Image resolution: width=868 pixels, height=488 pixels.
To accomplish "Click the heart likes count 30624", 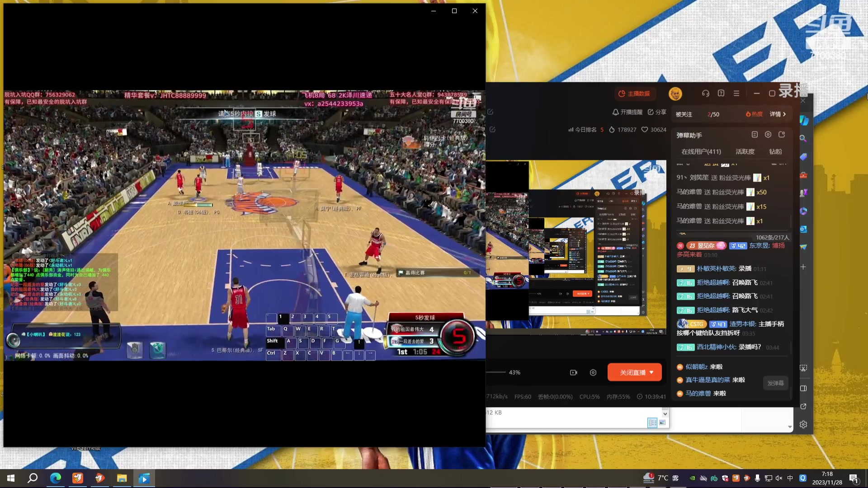I will (654, 130).
